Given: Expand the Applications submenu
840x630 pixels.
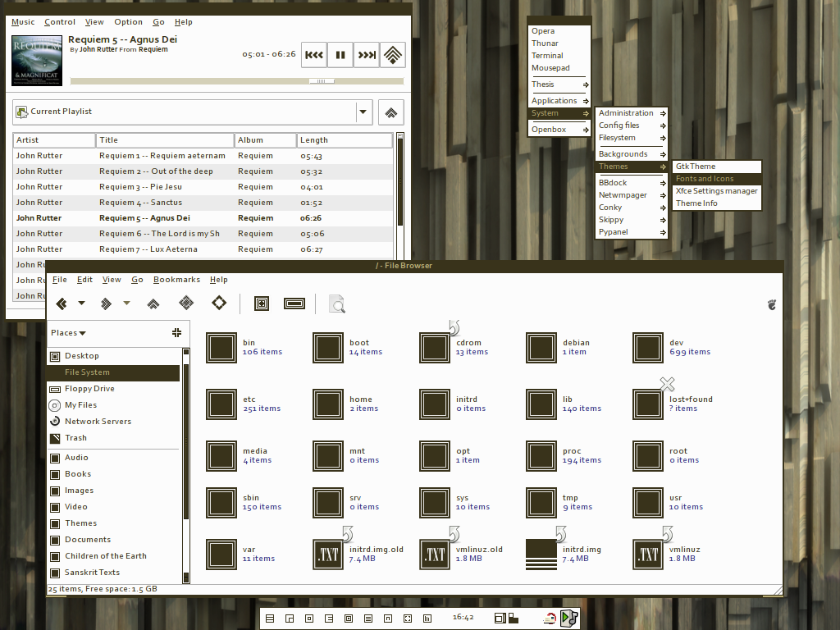Looking at the screenshot, I should click(x=559, y=101).
